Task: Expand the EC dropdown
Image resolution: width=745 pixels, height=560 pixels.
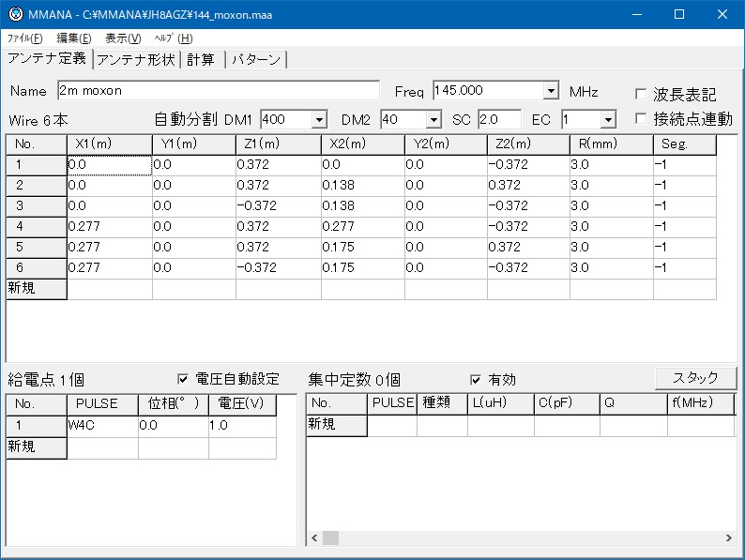Action: (607, 120)
